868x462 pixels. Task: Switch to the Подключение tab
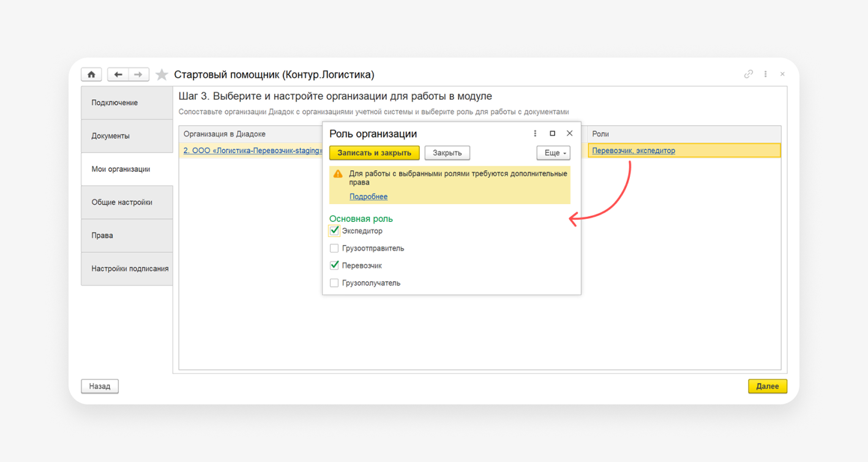127,103
